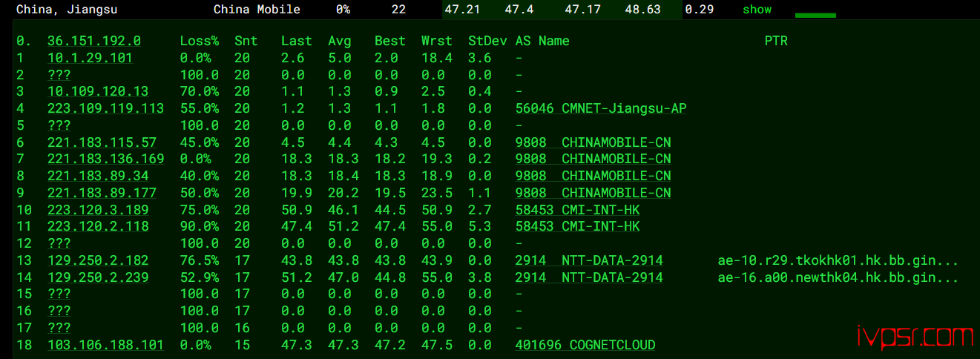980x359 pixels.
Task: Click the ??? entry on hop 5
Action: (59, 125)
